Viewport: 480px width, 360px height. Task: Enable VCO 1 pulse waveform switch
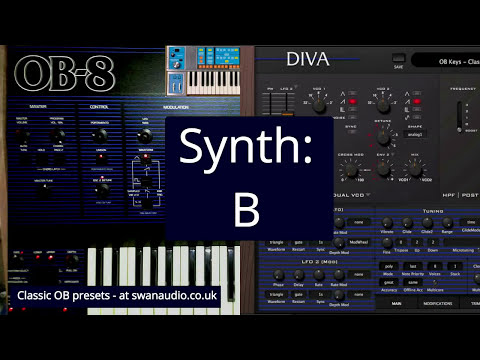click(352, 109)
